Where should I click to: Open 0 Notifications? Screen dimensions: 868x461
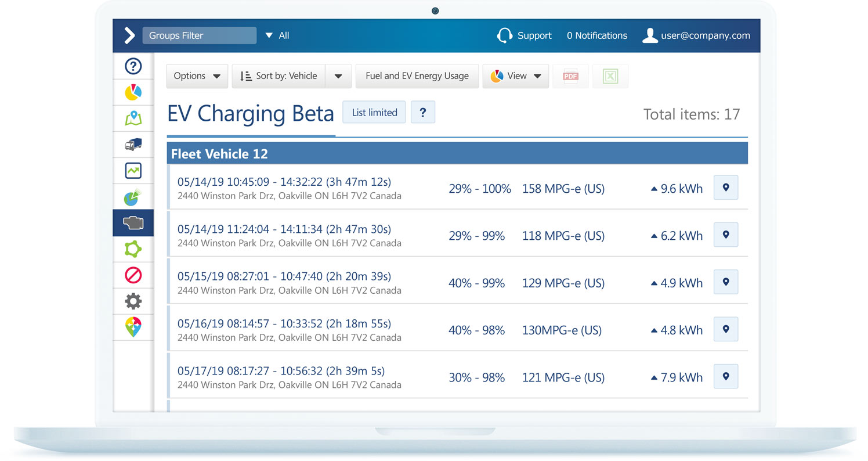(597, 35)
